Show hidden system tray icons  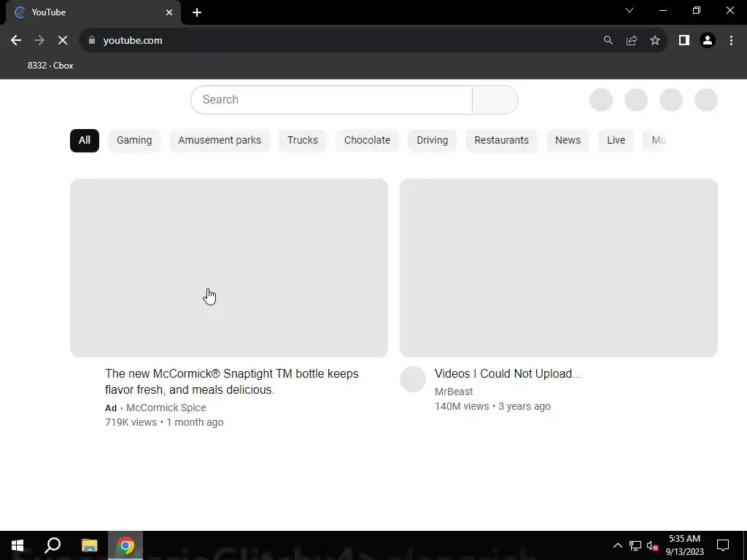coord(617,545)
